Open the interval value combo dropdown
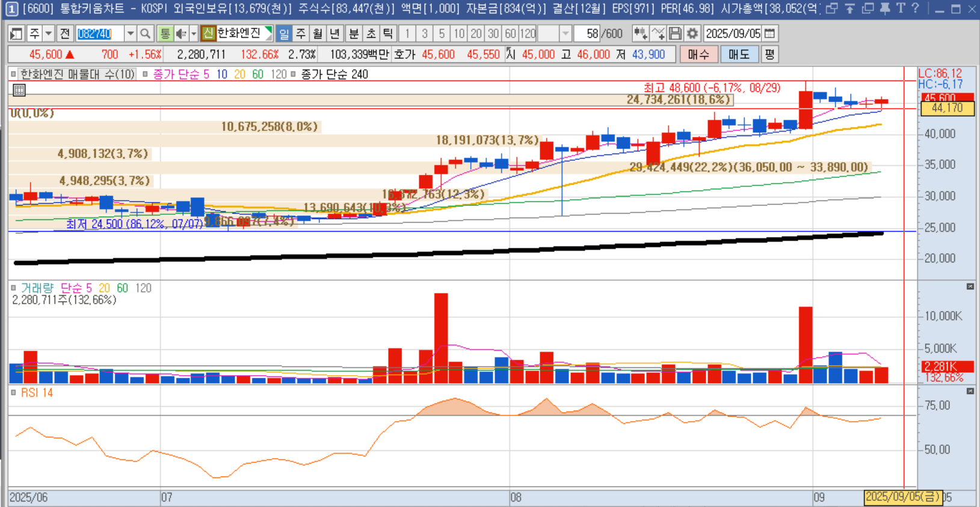 point(565,34)
